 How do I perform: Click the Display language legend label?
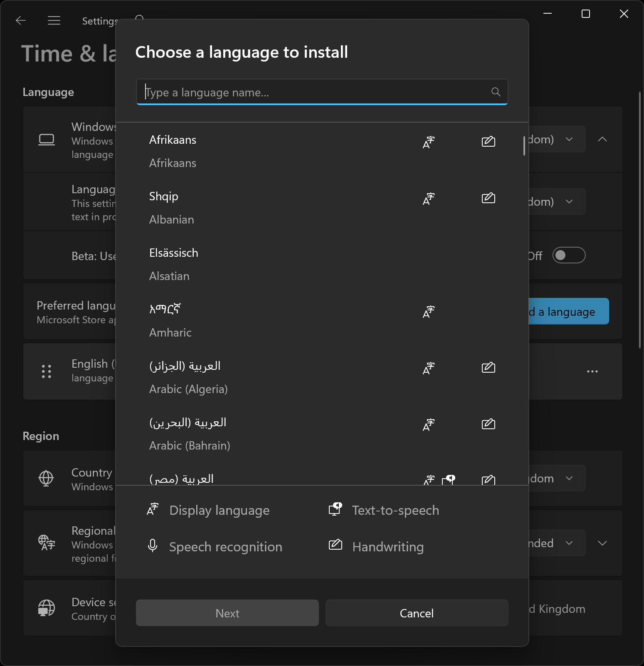[x=220, y=510]
